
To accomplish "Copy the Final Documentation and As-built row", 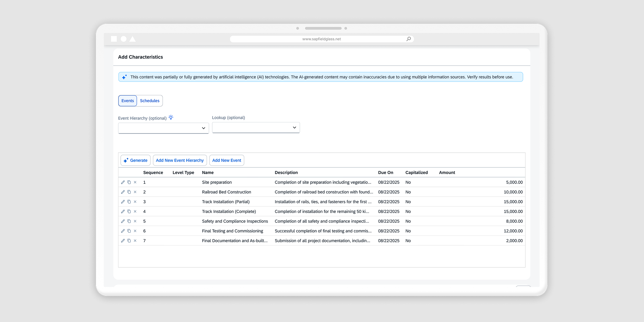I will click(129, 241).
